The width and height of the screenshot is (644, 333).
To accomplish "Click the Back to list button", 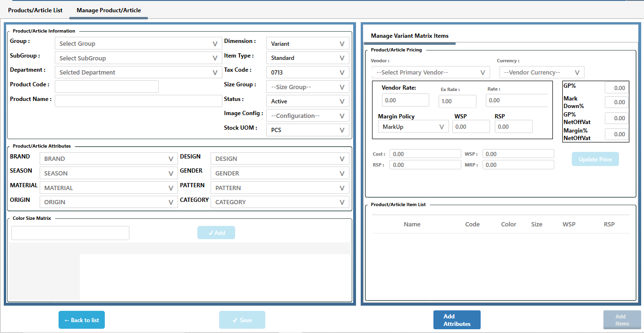I will 82,320.
